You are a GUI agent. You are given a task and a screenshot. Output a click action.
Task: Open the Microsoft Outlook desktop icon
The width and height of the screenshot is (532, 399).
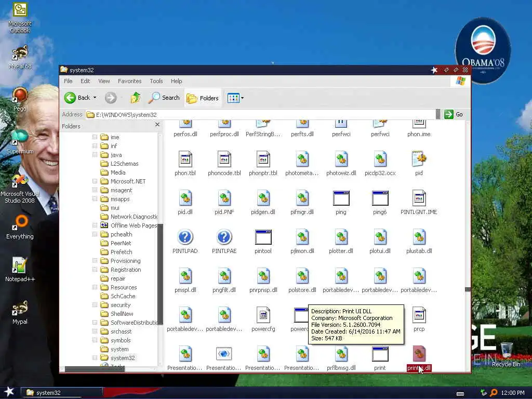20,18
